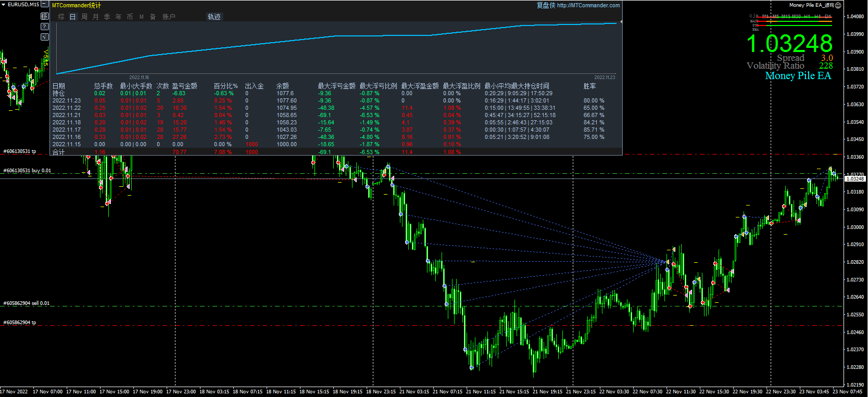Click the 余额 balance column header
Screen dimensions: 868x397
(x=283, y=86)
